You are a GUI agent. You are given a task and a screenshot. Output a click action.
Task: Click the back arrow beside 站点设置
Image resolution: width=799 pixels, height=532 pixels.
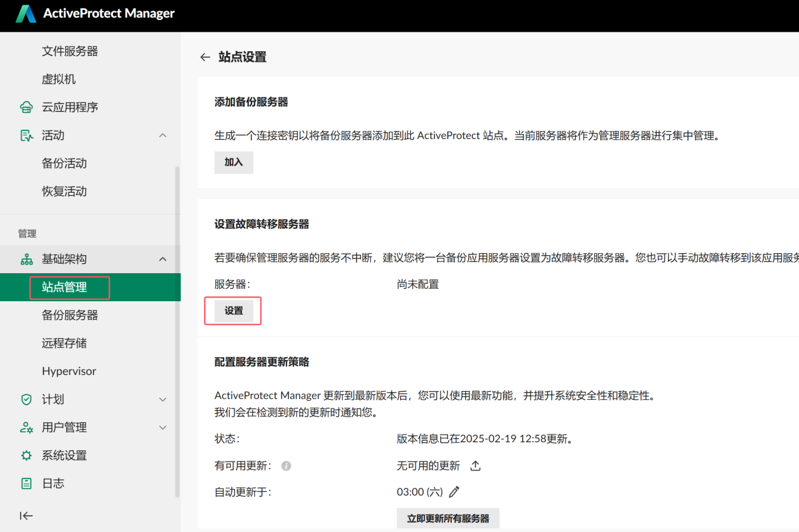pos(205,57)
